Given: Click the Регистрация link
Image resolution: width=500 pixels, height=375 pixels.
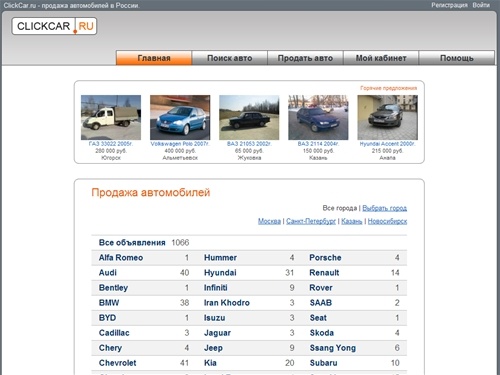Looking at the screenshot, I should click(449, 5).
